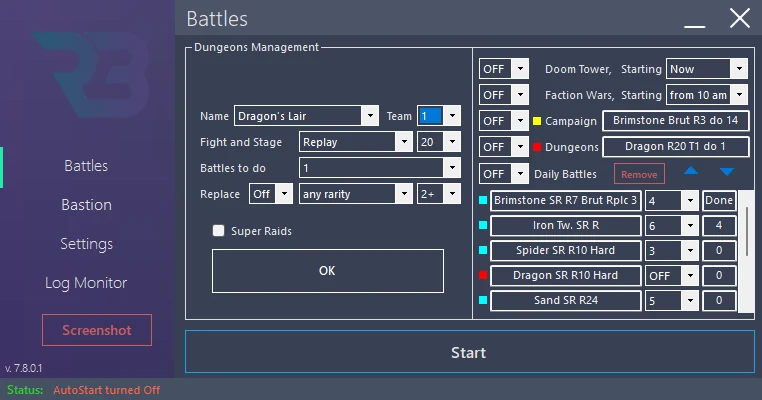Click the daily battles list vertical scrollbar
Image resolution: width=762 pixels, height=400 pixels.
click(746, 232)
